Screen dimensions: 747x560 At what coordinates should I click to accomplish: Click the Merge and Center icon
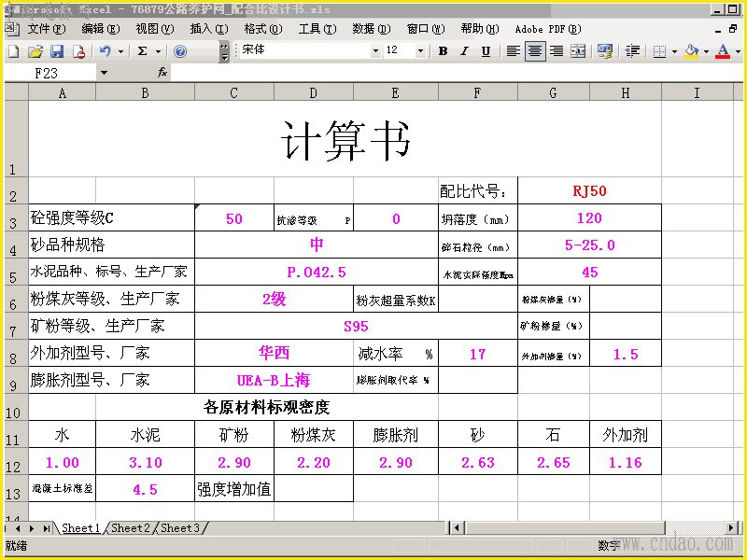pyautogui.click(x=578, y=51)
